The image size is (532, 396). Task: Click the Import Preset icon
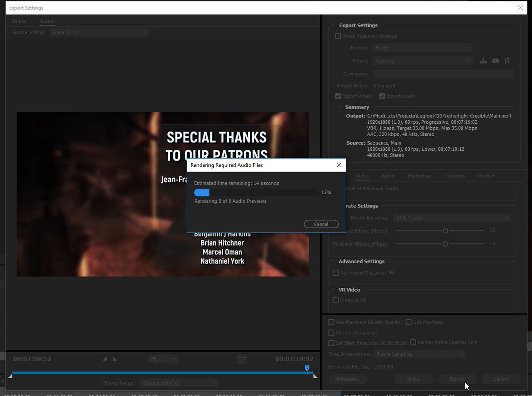[496, 61]
